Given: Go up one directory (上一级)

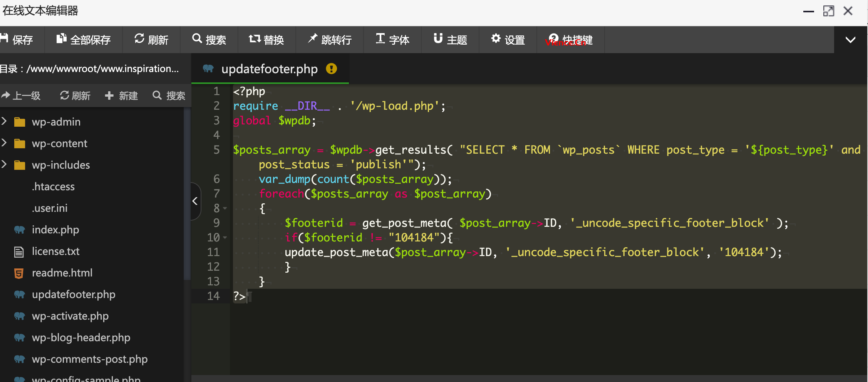Looking at the screenshot, I should [x=21, y=95].
